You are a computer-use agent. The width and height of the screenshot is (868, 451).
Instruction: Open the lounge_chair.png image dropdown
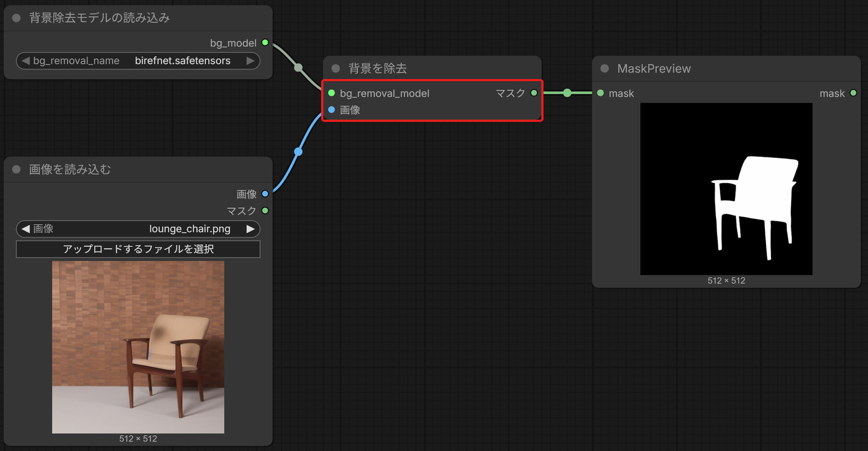click(x=138, y=229)
